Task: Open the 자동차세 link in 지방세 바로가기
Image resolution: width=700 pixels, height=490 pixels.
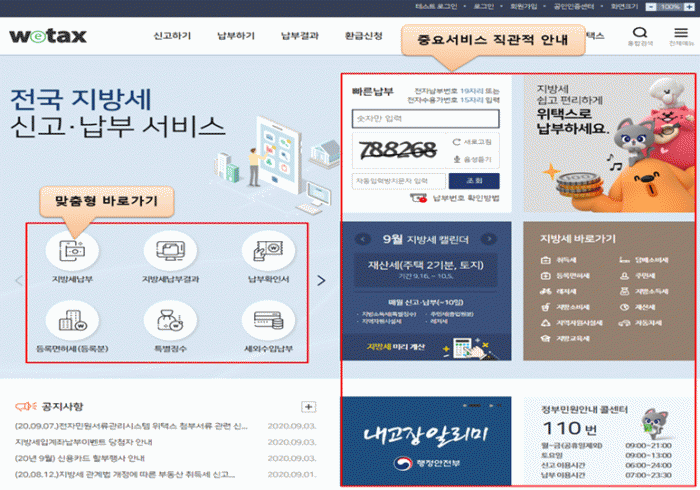Action: (650, 322)
